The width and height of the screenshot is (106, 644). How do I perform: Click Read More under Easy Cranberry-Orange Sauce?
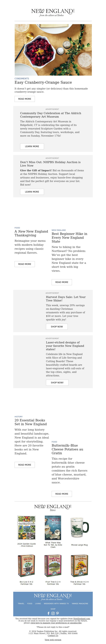pyautogui.click(x=25, y=99)
